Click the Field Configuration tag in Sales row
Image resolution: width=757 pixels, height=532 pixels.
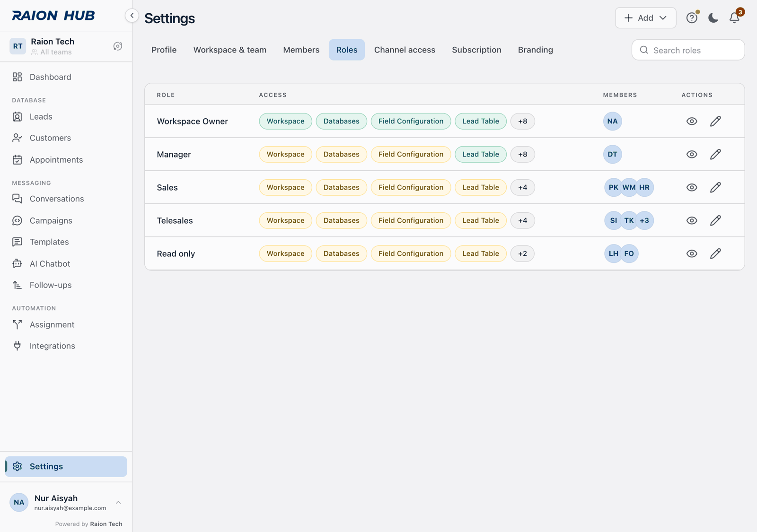tap(411, 188)
